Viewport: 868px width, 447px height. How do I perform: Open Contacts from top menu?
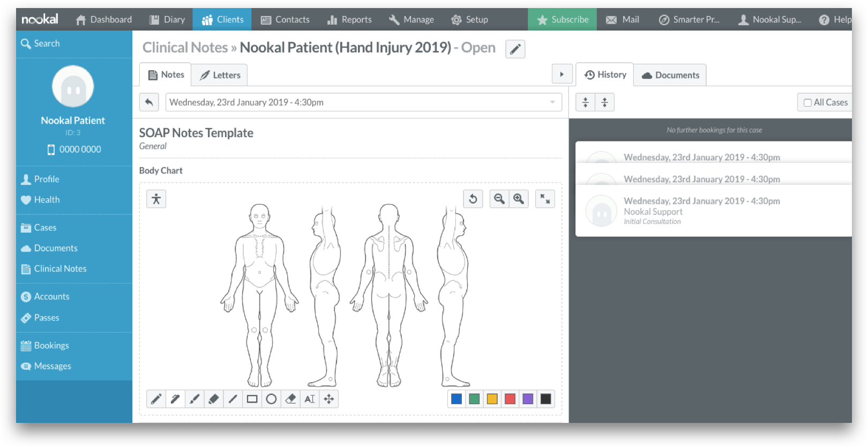[x=285, y=19]
